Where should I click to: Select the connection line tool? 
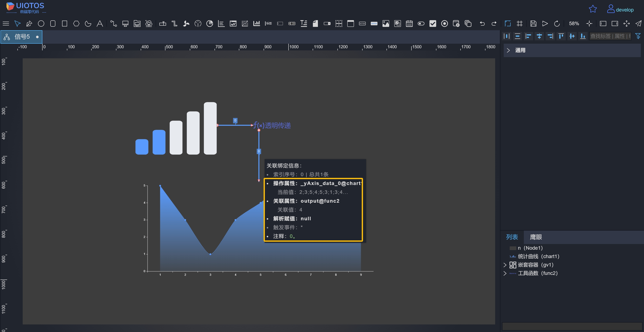pos(113,24)
